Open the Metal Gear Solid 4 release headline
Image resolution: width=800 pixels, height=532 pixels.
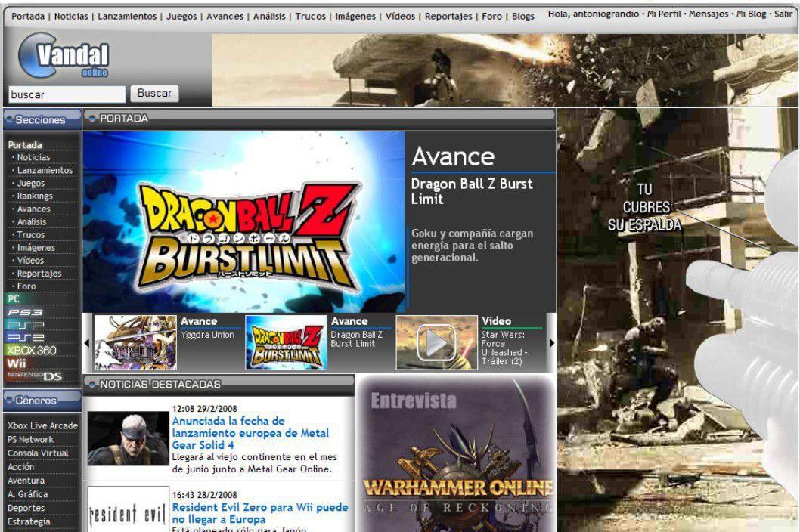(250, 432)
